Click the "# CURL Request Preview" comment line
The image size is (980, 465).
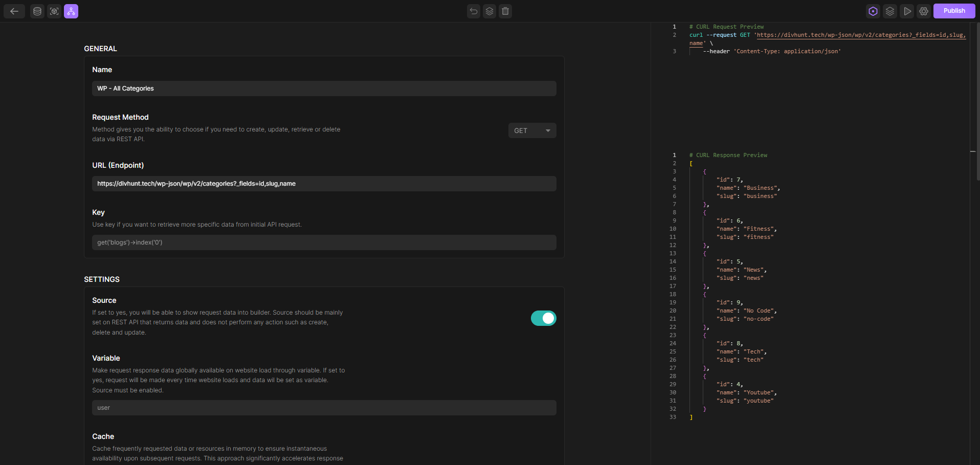pyautogui.click(x=726, y=27)
